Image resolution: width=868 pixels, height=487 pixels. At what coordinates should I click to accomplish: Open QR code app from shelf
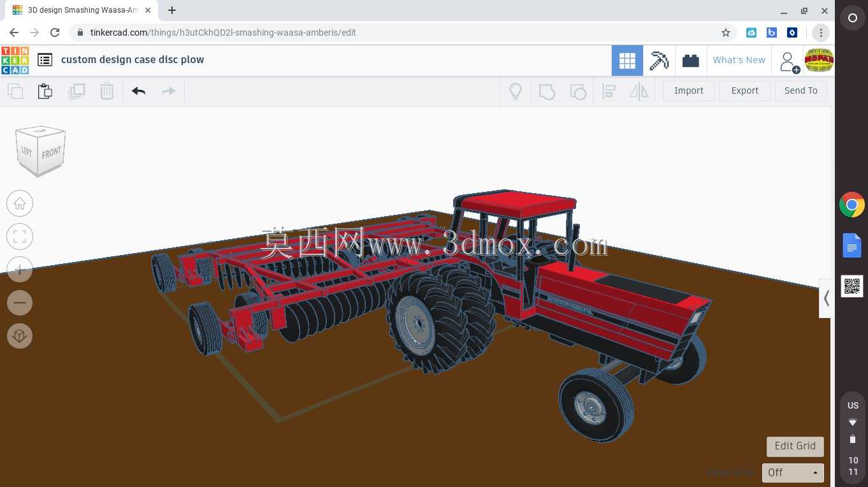tap(852, 286)
